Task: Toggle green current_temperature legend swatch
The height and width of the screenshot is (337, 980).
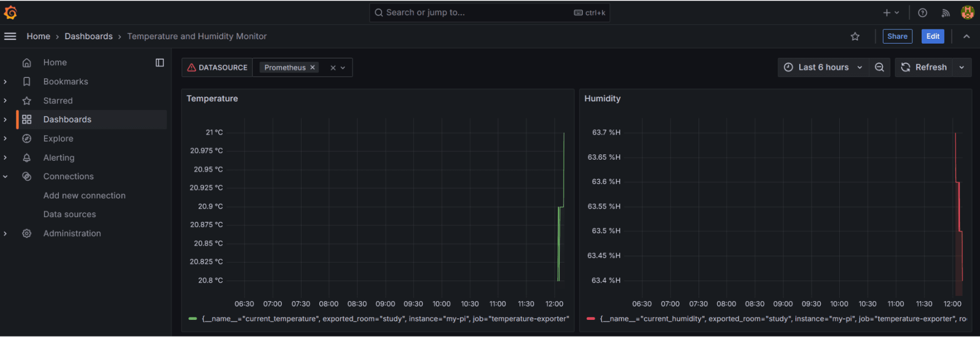Action: [193, 319]
